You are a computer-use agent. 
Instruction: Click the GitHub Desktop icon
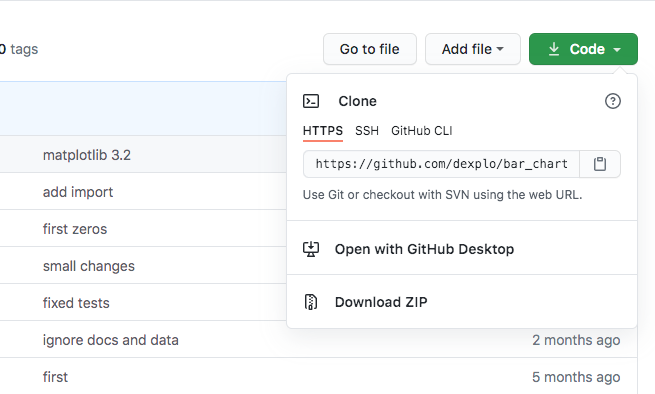click(x=311, y=249)
